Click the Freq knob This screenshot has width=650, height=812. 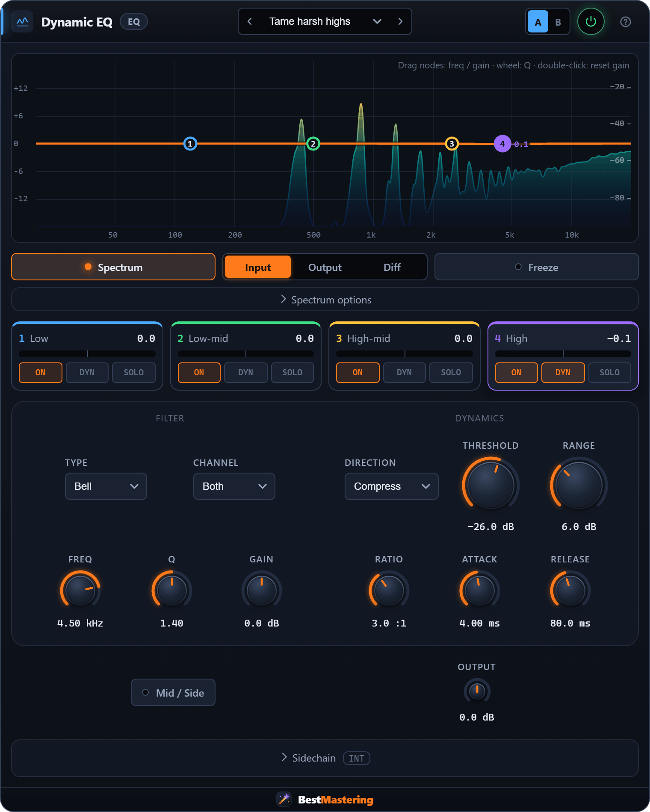coord(80,590)
